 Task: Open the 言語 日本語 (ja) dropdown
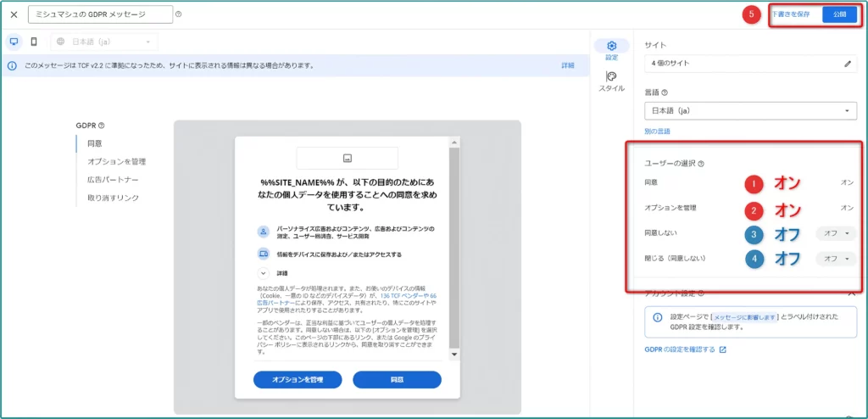pos(750,111)
